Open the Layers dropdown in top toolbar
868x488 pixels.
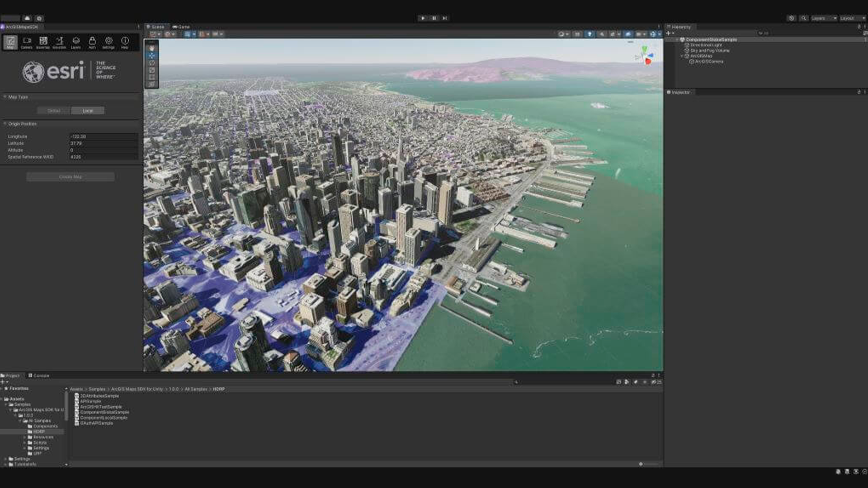tap(824, 19)
